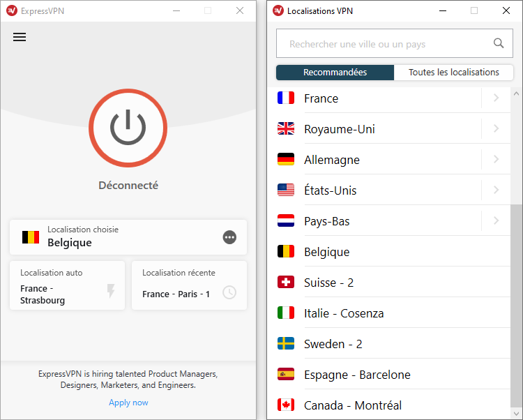The image size is (523, 420).
Task: Click the German flag icon
Action: point(286,160)
